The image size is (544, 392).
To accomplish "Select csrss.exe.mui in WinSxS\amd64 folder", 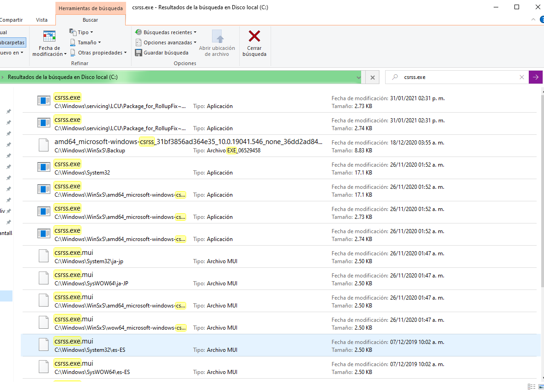I will point(279,301).
